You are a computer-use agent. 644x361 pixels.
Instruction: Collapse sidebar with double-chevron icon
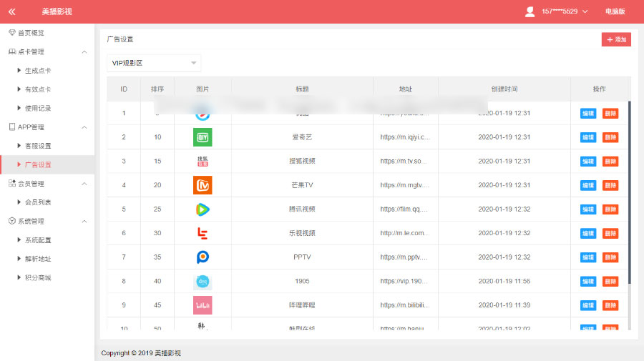[12, 11]
